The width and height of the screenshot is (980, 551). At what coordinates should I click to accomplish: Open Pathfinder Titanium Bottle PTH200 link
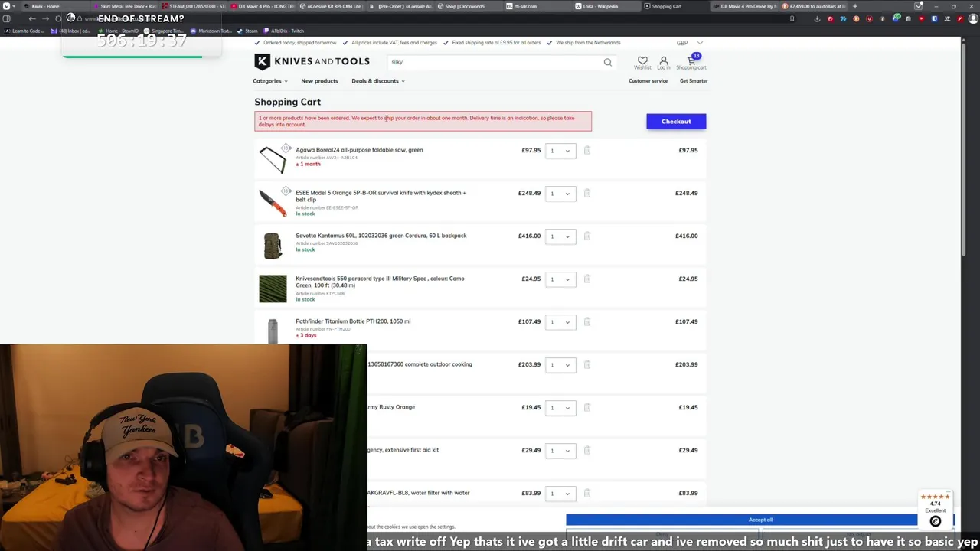tap(353, 321)
